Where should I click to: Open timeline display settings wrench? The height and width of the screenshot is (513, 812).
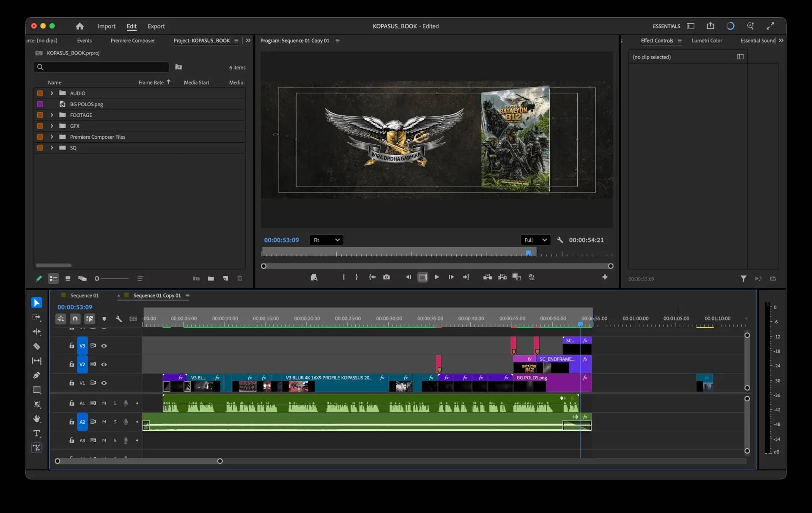119,319
